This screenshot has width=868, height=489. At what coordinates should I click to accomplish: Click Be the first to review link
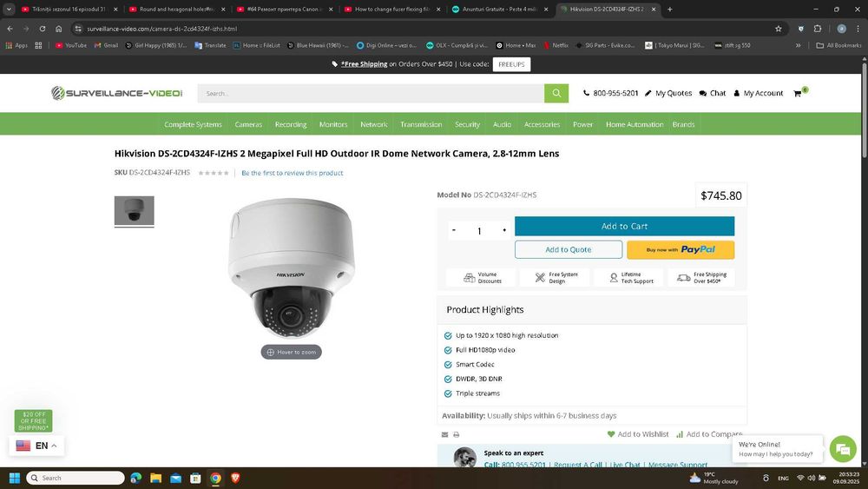coord(293,174)
